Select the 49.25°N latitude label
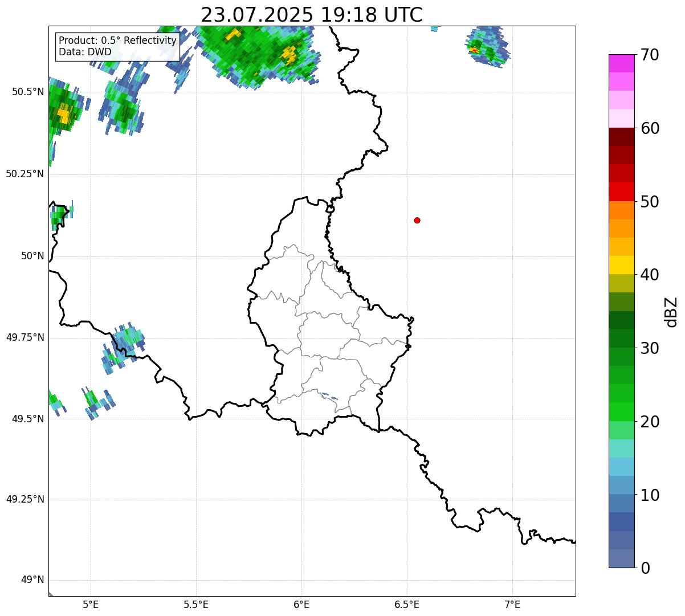The width and height of the screenshot is (685, 616). point(25,500)
